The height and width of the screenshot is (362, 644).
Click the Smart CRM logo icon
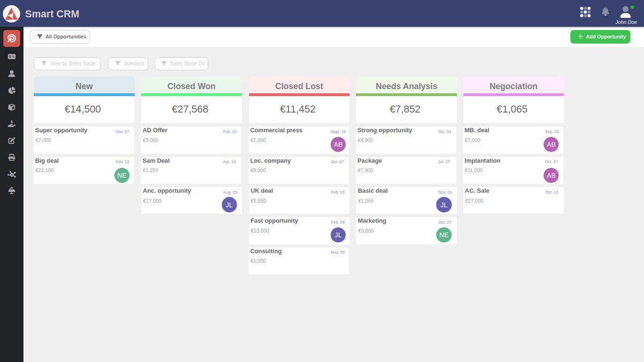pos(12,13)
